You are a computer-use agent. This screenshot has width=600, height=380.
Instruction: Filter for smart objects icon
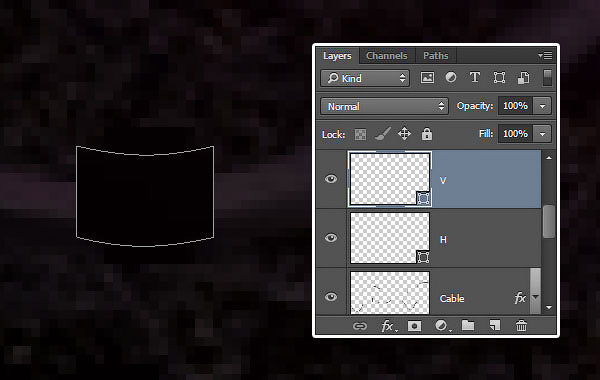[x=523, y=78]
